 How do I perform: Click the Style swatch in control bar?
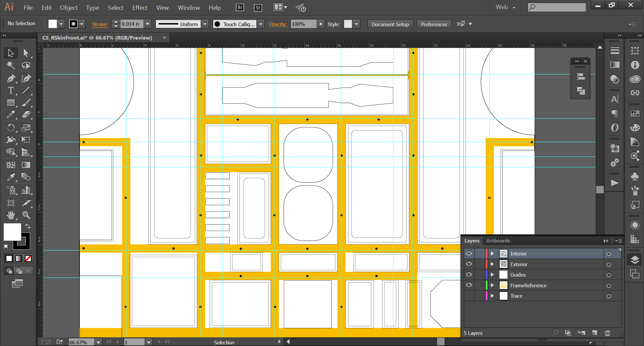point(348,24)
